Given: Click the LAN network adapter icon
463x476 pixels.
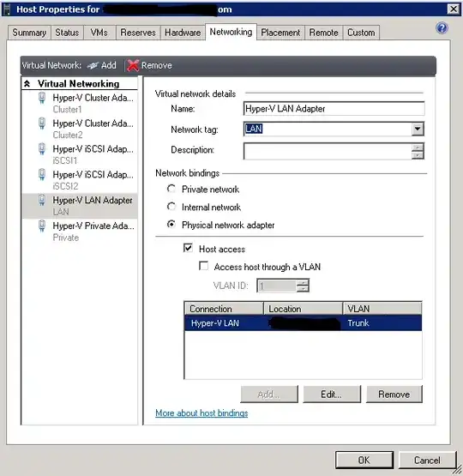Looking at the screenshot, I should (42, 201).
